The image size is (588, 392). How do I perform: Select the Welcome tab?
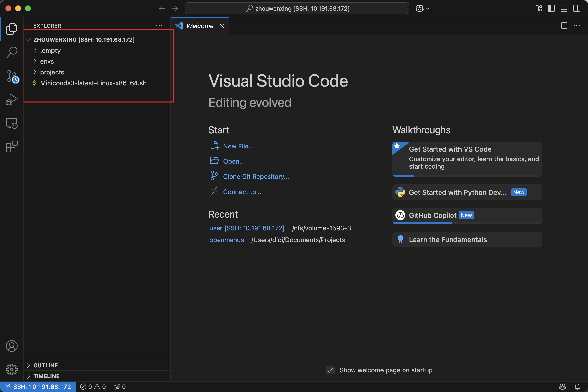tap(200, 26)
